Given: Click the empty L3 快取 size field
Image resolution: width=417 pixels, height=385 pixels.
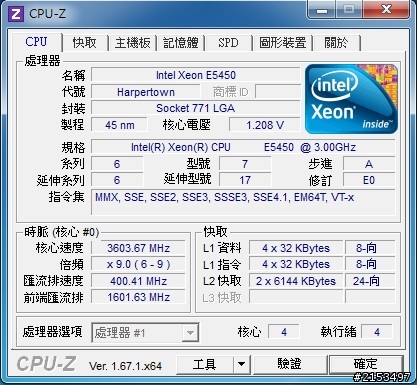Looking at the screenshot, I should point(296,297).
